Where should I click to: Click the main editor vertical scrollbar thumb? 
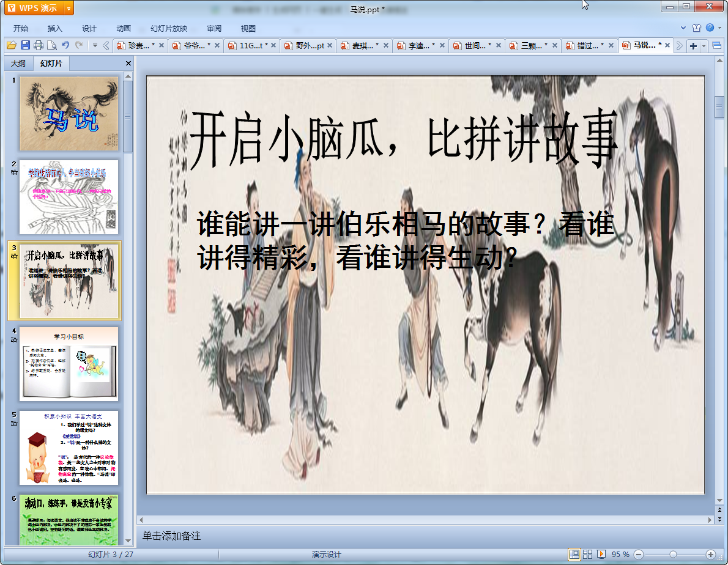click(x=719, y=106)
